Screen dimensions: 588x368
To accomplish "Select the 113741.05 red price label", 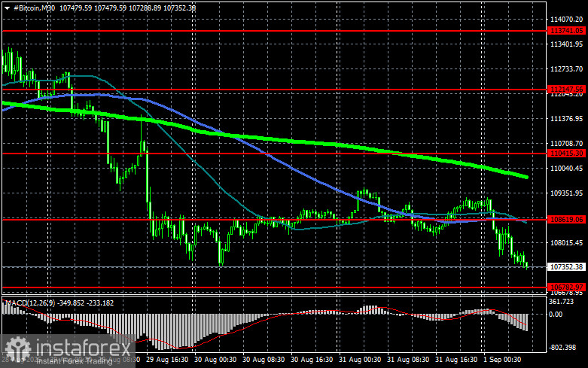I will pyautogui.click(x=566, y=31).
